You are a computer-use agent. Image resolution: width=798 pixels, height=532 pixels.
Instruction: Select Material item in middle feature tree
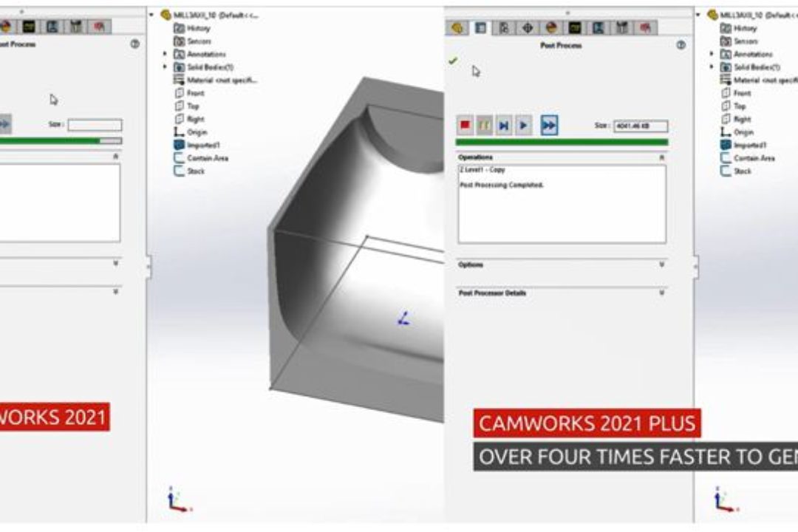(x=216, y=80)
